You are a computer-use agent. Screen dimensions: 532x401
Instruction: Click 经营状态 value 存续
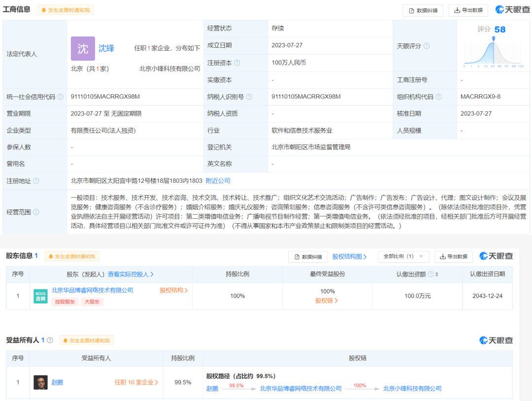click(x=278, y=28)
